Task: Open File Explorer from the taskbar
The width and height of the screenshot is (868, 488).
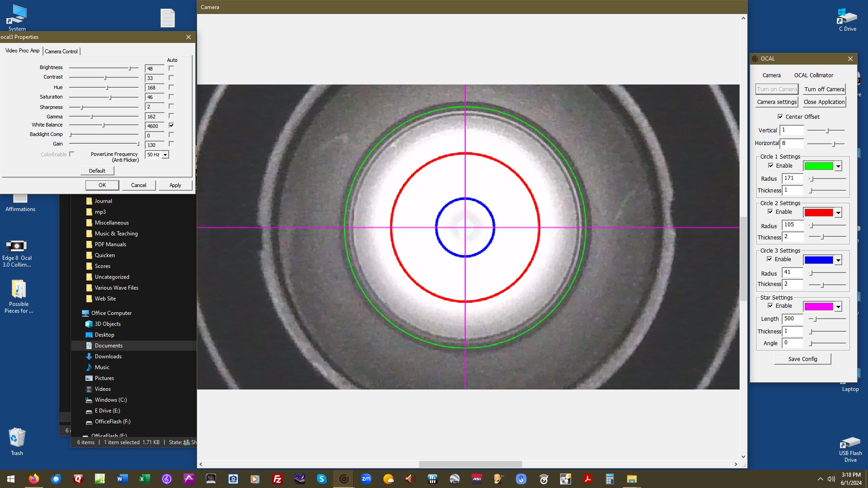Action: pyautogui.click(x=632, y=479)
